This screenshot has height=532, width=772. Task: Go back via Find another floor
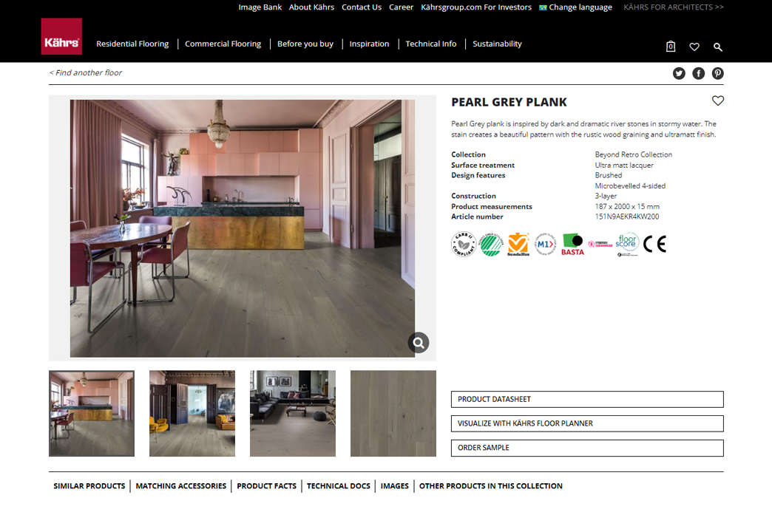[x=85, y=73]
